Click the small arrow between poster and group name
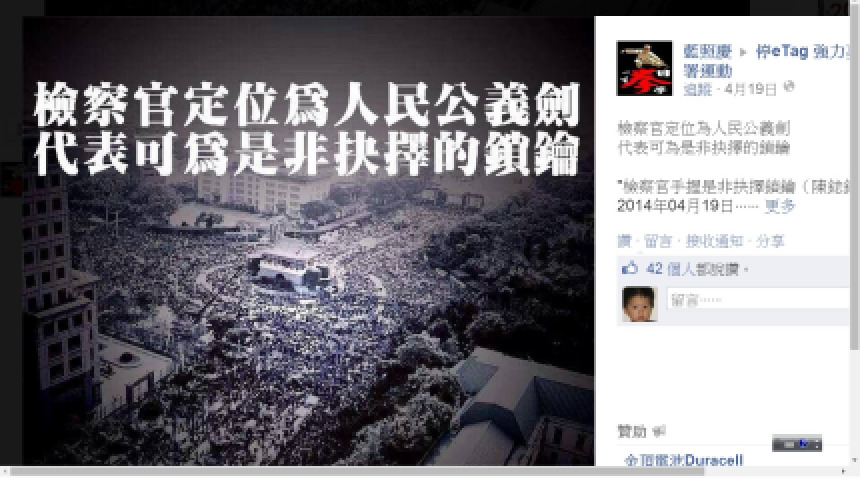This screenshot has width=860, height=480. coord(743,53)
